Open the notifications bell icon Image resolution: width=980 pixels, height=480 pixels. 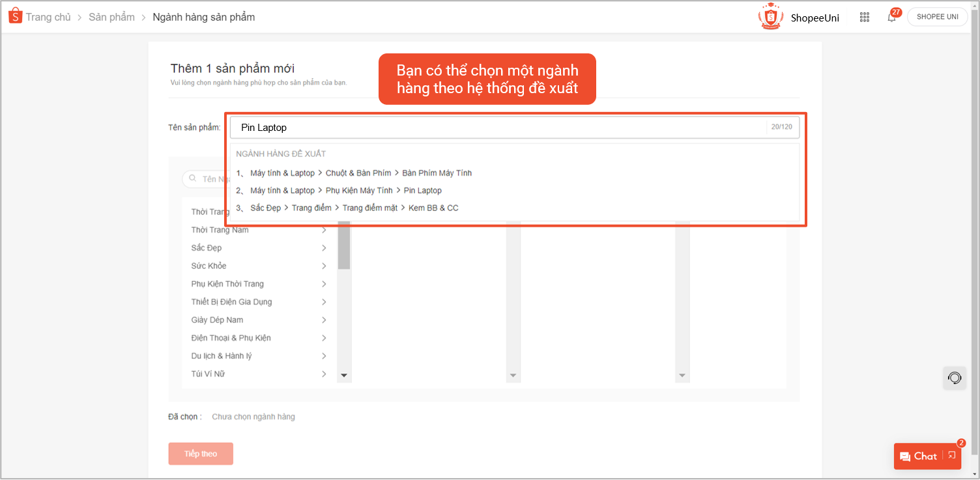click(891, 18)
